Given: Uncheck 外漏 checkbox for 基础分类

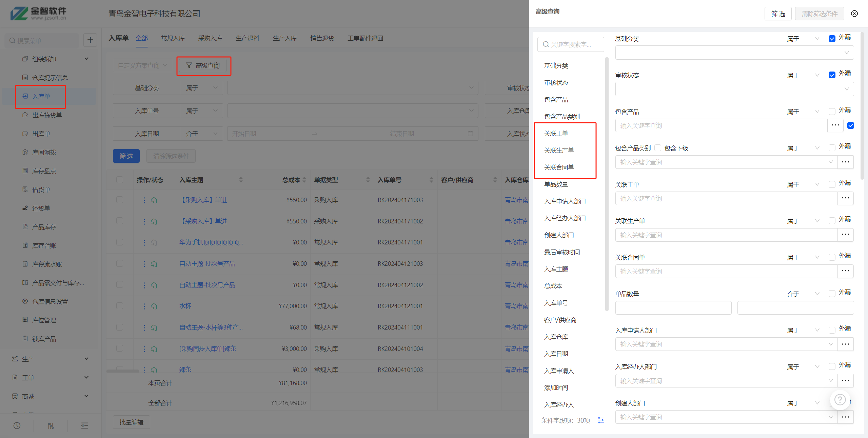Looking at the screenshot, I should [832, 39].
